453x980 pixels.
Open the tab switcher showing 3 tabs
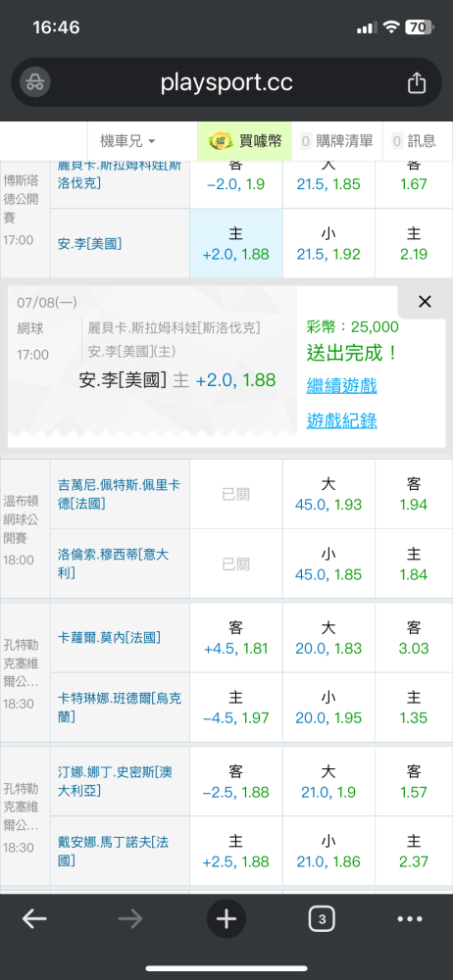point(322,919)
